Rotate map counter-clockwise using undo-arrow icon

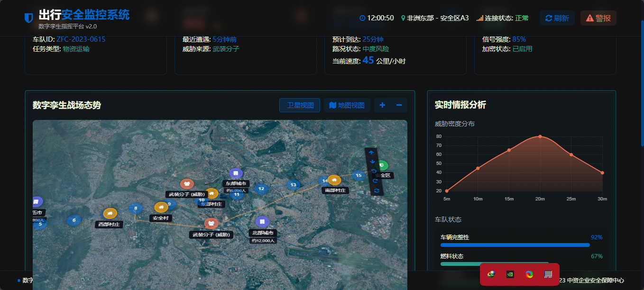374,171
